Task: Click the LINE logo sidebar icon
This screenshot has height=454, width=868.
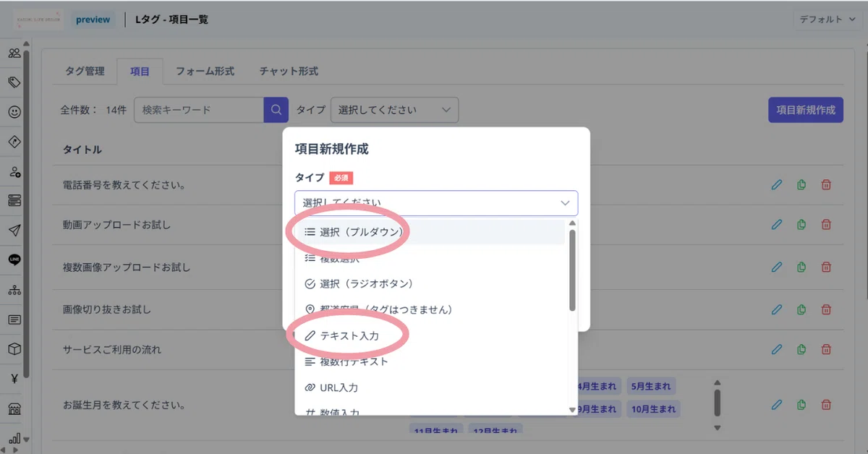Action: tap(14, 260)
